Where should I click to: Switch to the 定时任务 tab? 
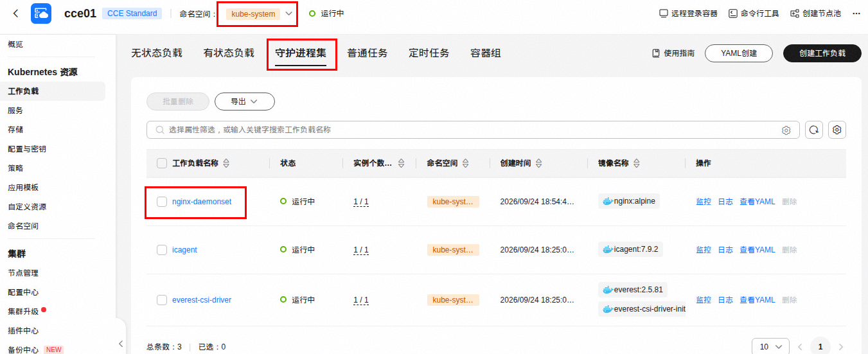(x=429, y=53)
